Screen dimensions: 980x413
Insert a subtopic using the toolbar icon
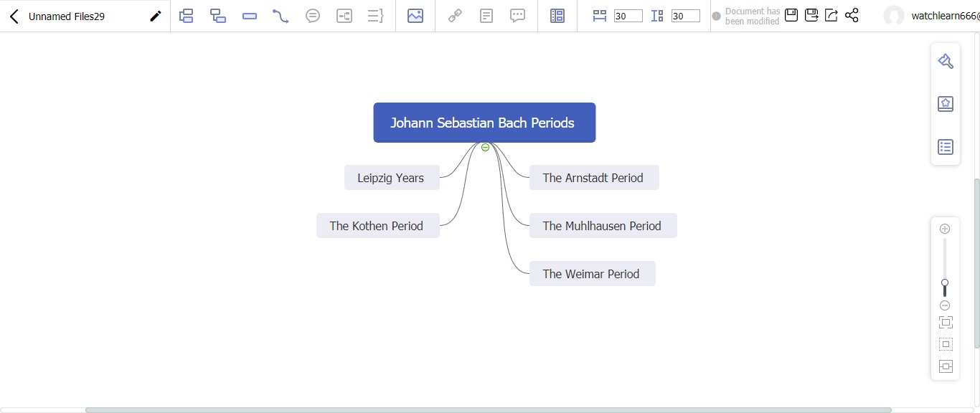coord(218,16)
